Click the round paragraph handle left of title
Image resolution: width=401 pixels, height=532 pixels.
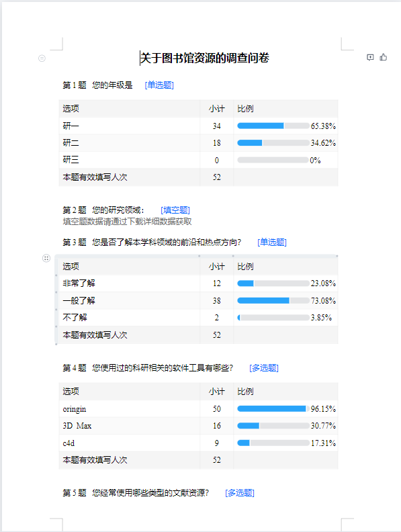(42, 58)
